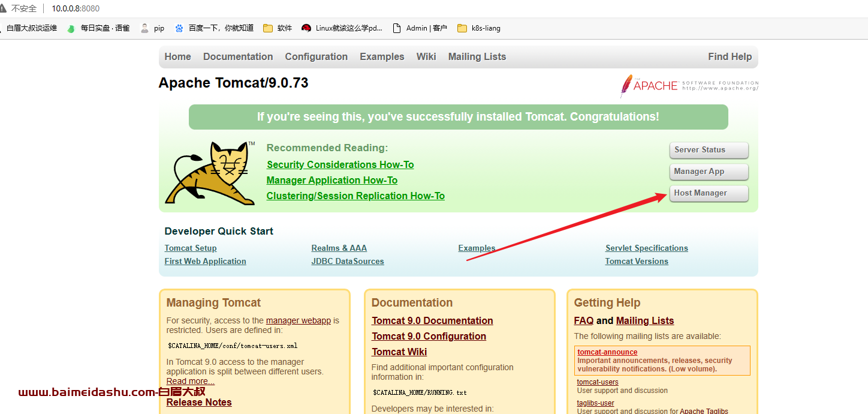Open Mailing Lists in the top navigation bar

pos(477,57)
